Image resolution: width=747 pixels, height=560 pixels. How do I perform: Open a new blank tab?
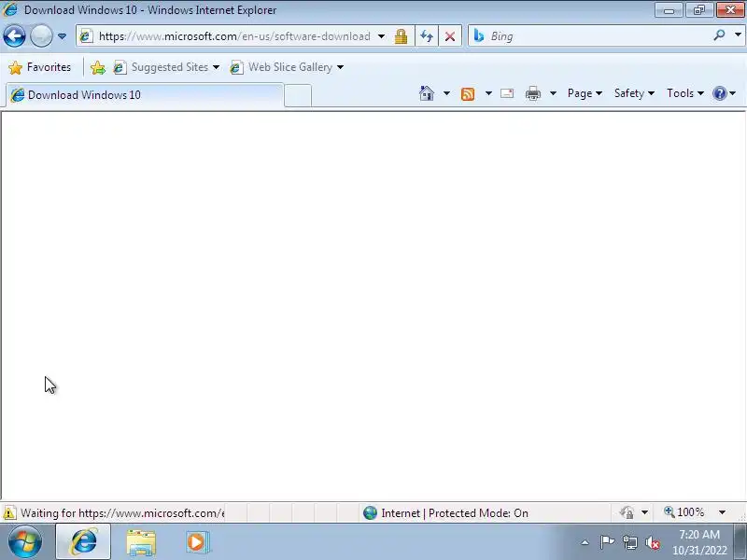(298, 95)
